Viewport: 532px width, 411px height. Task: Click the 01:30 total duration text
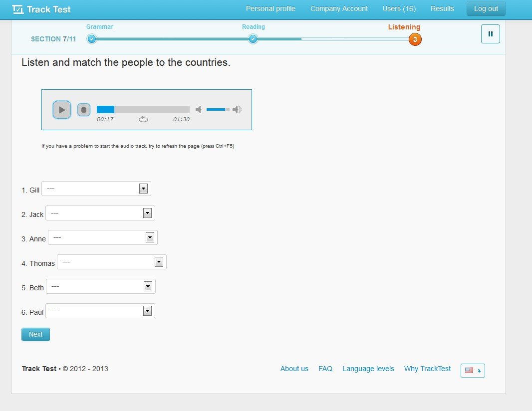coord(182,119)
